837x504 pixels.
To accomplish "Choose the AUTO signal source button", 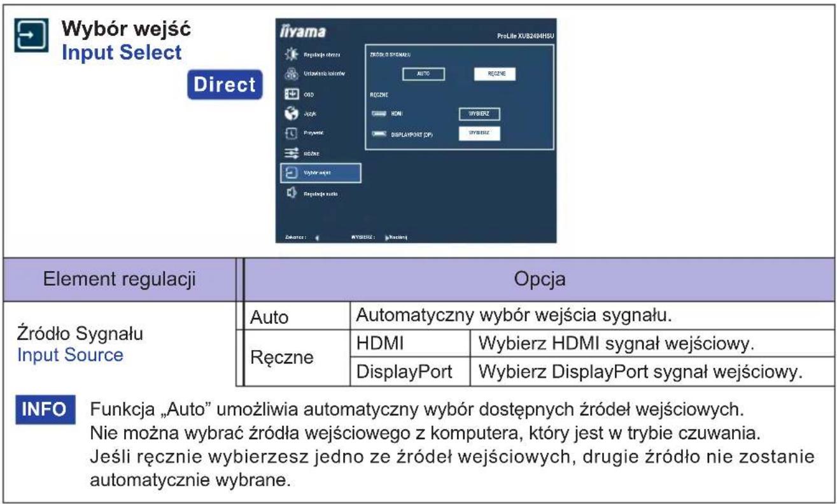I will [x=423, y=74].
